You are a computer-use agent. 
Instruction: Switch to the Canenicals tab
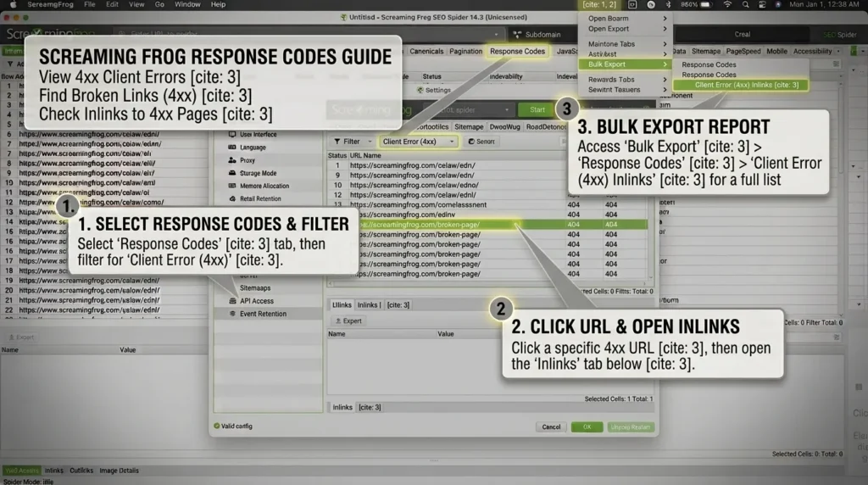click(426, 51)
